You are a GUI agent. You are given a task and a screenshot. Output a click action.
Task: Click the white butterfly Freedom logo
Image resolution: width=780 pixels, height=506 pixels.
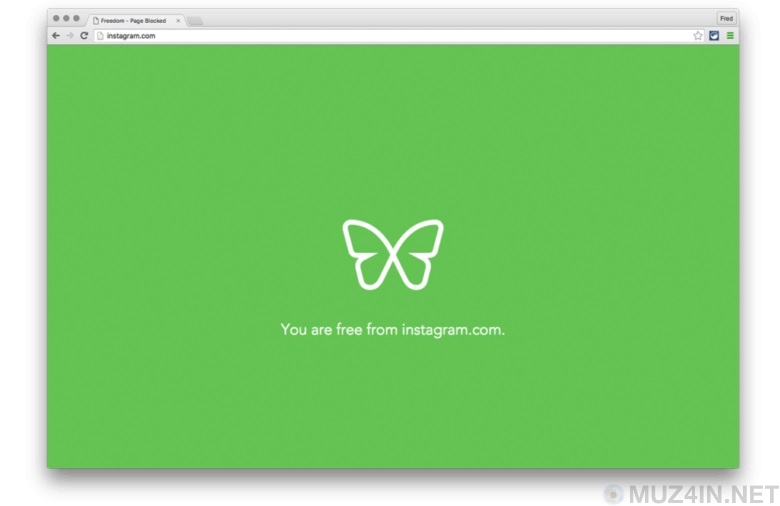(x=392, y=254)
